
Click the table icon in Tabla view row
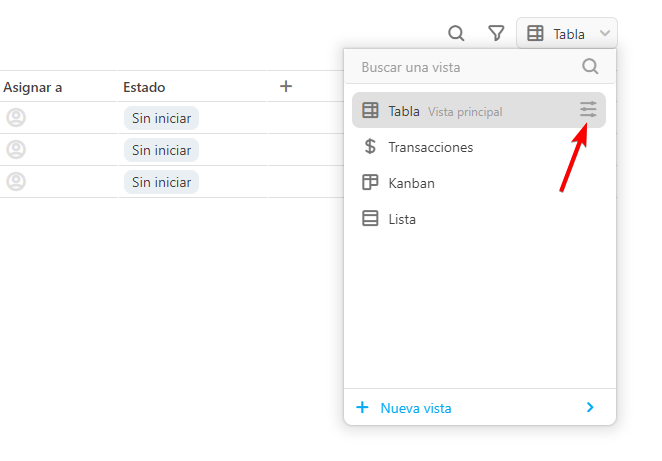point(370,110)
